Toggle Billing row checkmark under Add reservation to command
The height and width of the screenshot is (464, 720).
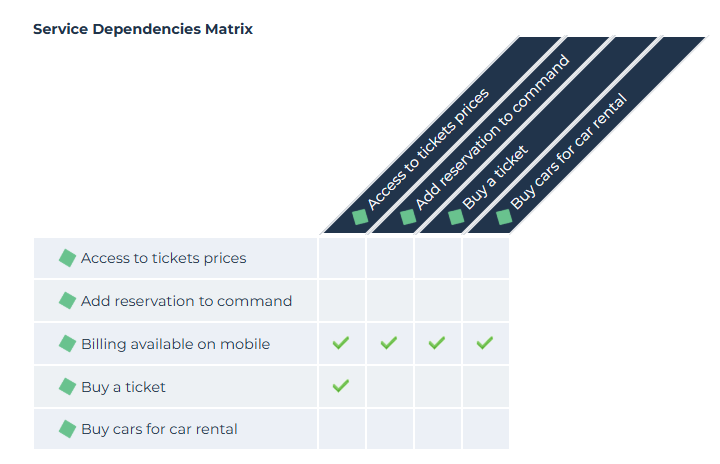click(x=389, y=343)
